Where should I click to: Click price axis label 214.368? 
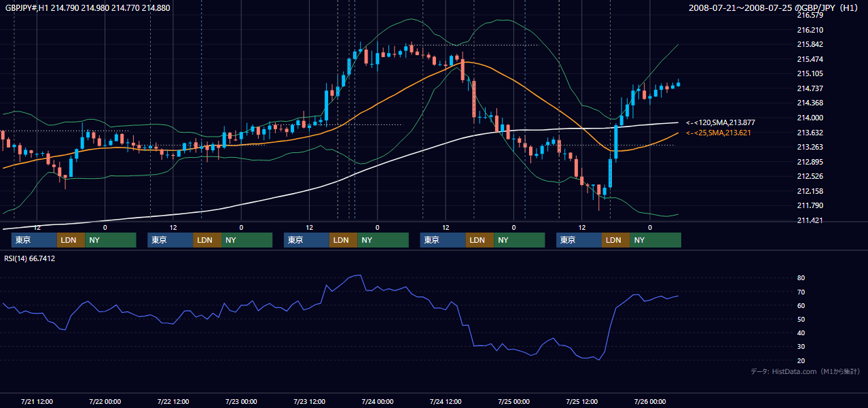pyautogui.click(x=810, y=103)
